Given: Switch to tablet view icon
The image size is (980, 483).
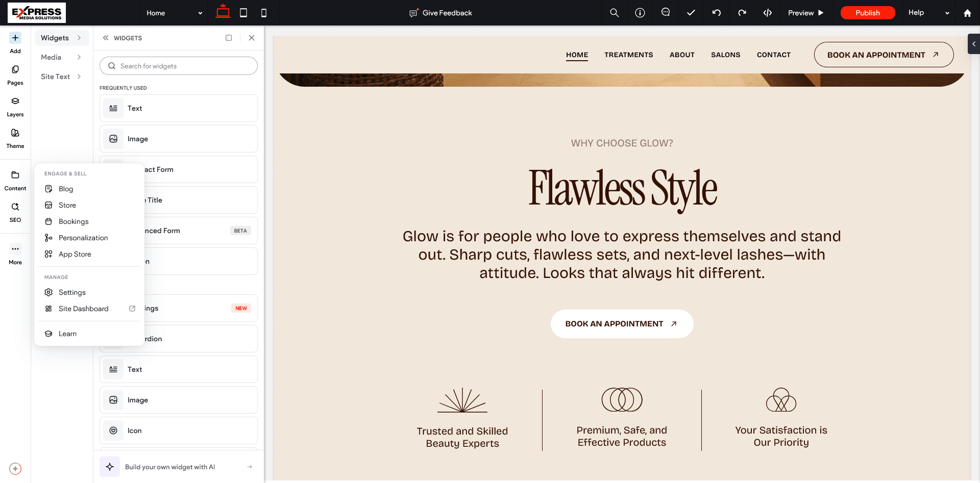Looking at the screenshot, I should pyautogui.click(x=243, y=13).
